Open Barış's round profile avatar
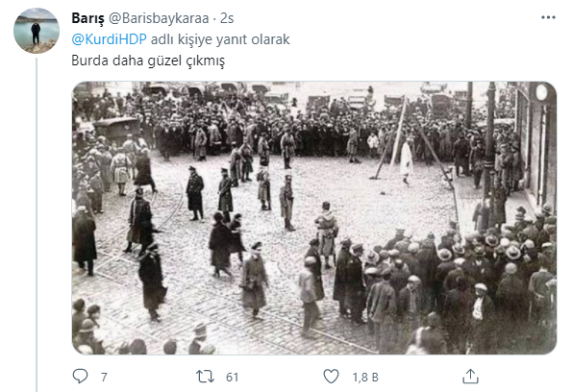The image size is (572, 392). 37,31
